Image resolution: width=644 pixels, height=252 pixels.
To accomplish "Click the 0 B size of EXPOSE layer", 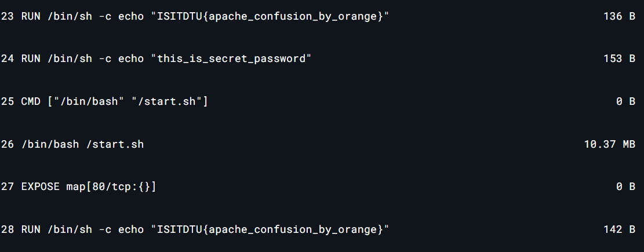I will tap(625, 187).
